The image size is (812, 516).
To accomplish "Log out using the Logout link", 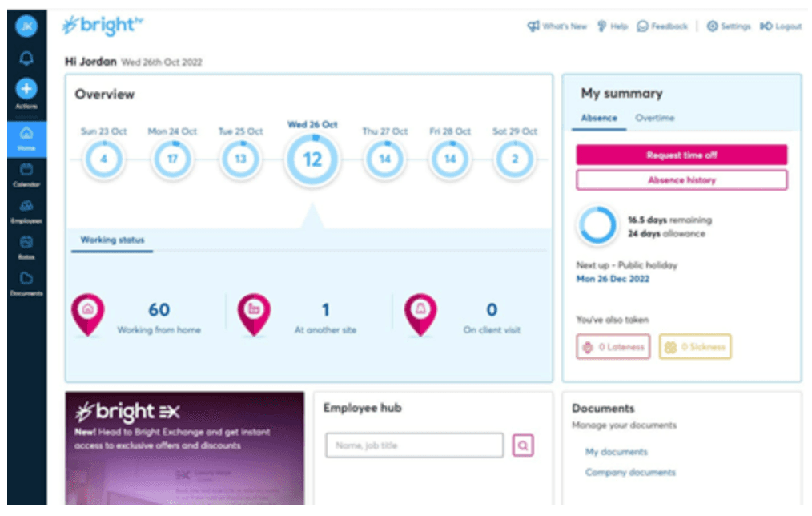I will (781, 26).
